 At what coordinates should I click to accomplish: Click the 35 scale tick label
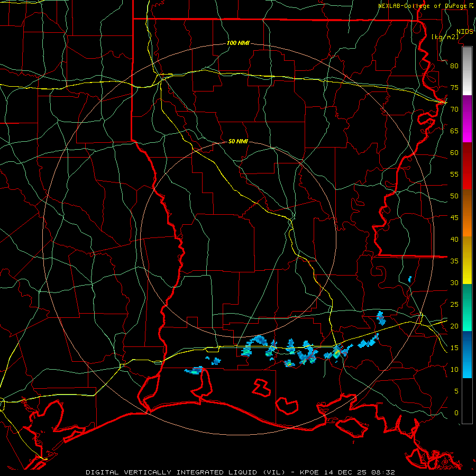pyautogui.click(x=454, y=261)
